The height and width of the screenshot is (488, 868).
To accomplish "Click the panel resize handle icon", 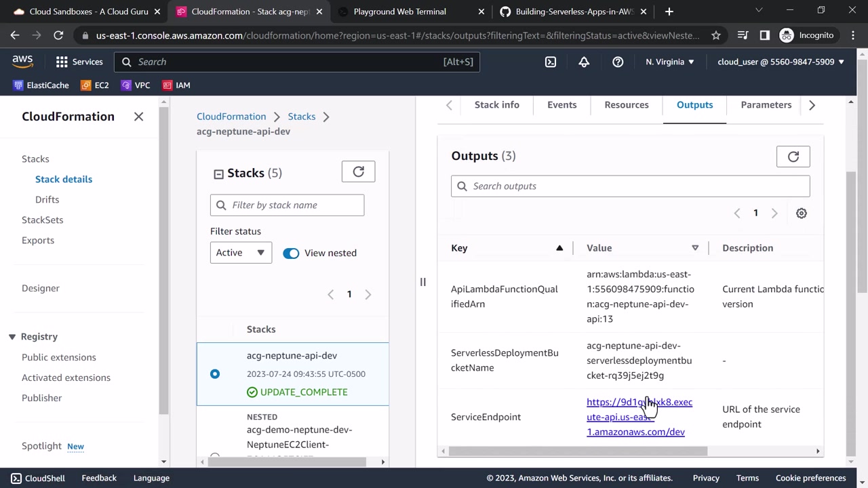I will click(x=422, y=282).
